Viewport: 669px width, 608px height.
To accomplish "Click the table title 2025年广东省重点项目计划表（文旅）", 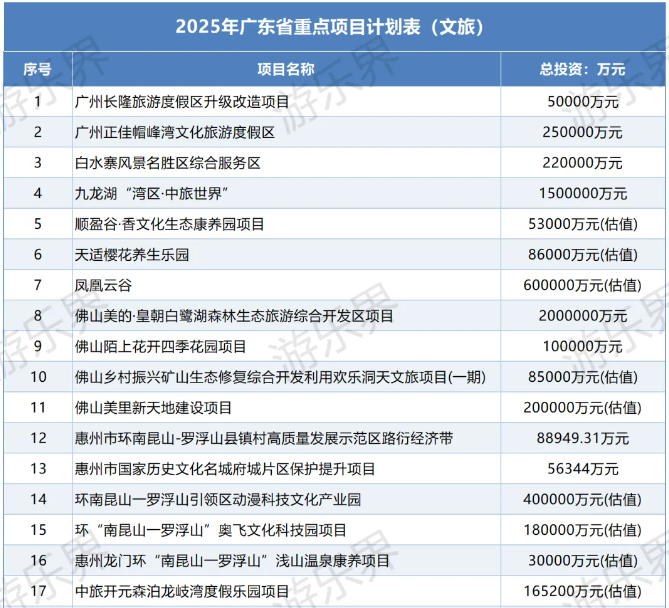I will pyautogui.click(x=329, y=27).
